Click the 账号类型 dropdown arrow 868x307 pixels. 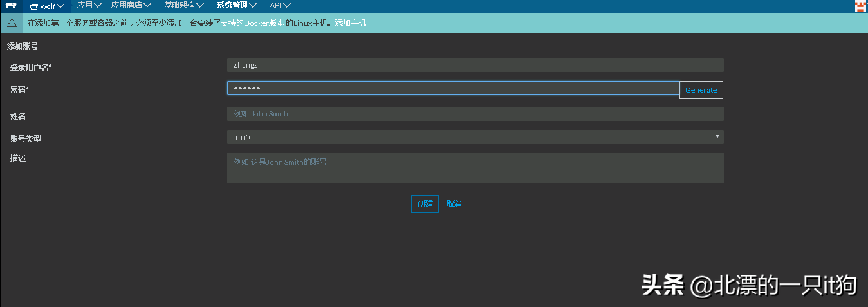(x=717, y=136)
